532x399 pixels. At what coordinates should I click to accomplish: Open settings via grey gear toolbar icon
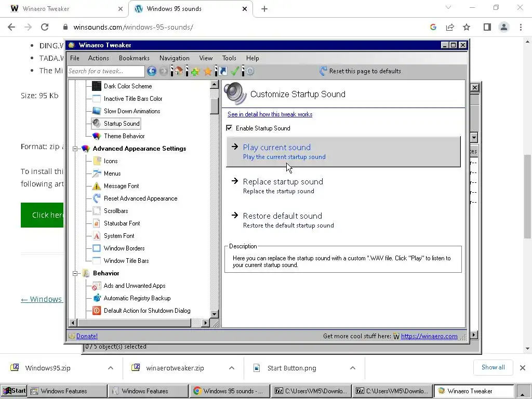coord(250,71)
